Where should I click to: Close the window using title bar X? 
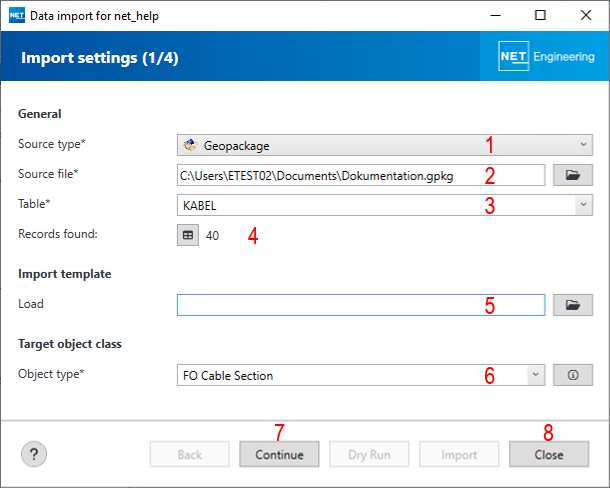(x=586, y=16)
